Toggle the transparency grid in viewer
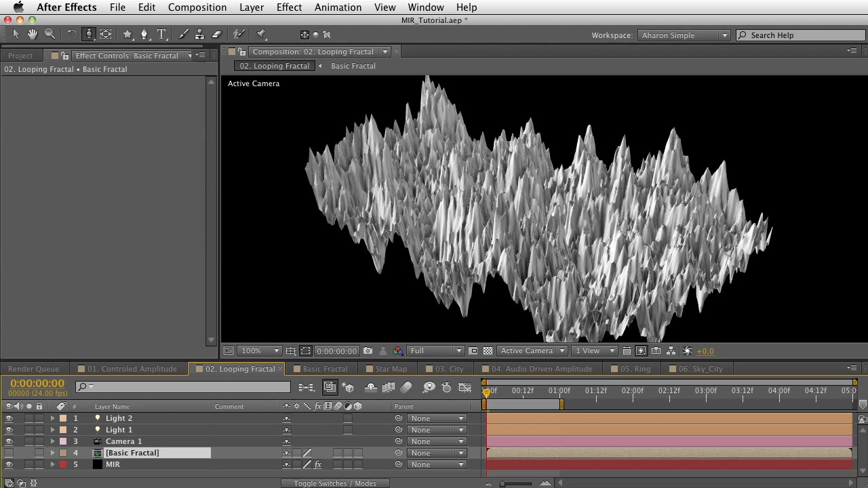 coord(488,351)
